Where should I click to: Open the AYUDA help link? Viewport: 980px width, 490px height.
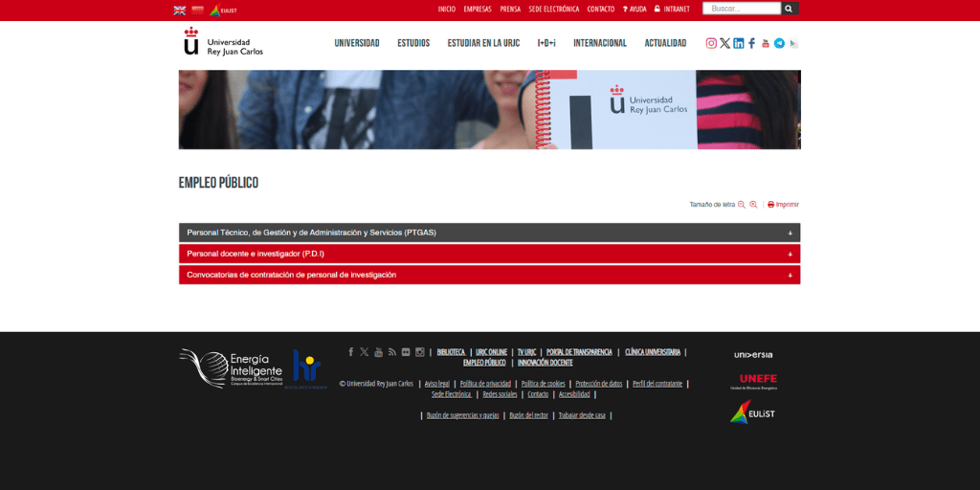coord(635,10)
